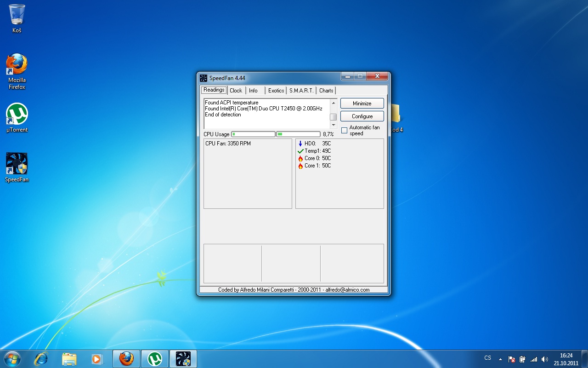Viewport: 588px width, 368px height.
Task: Open the Charts tab
Action: point(326,91)
